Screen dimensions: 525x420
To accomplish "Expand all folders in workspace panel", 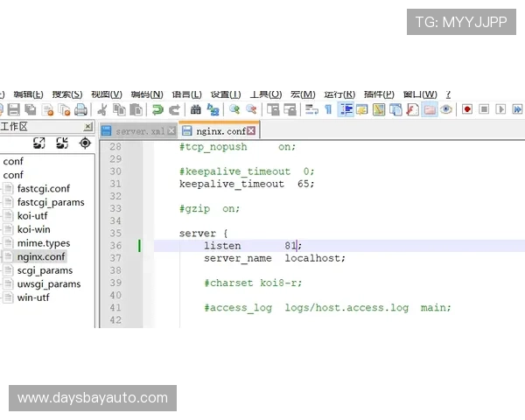I will [39, 143].
